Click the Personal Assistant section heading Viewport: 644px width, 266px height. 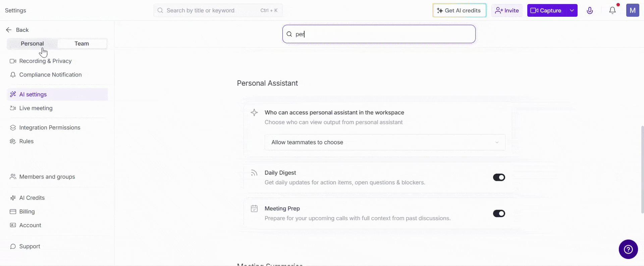[267, 83]
